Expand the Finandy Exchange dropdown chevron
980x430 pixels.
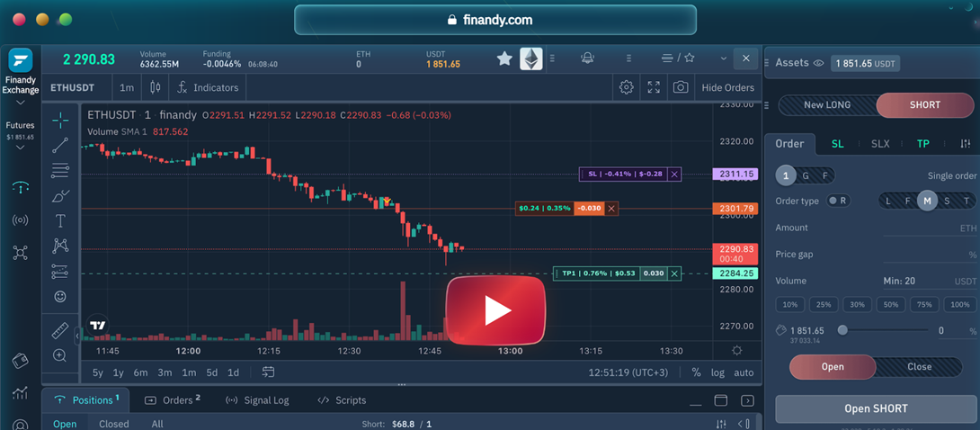tap(20, 102)
